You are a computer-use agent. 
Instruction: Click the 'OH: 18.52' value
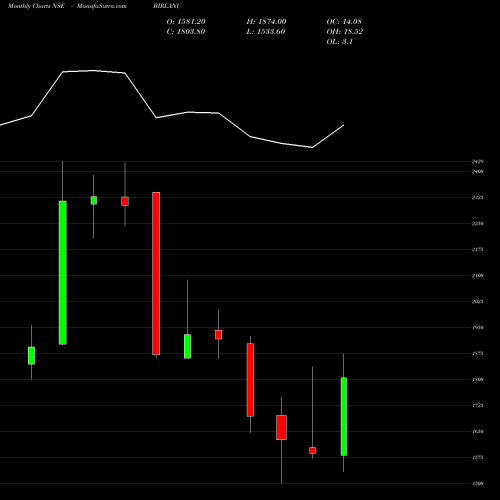345,32
